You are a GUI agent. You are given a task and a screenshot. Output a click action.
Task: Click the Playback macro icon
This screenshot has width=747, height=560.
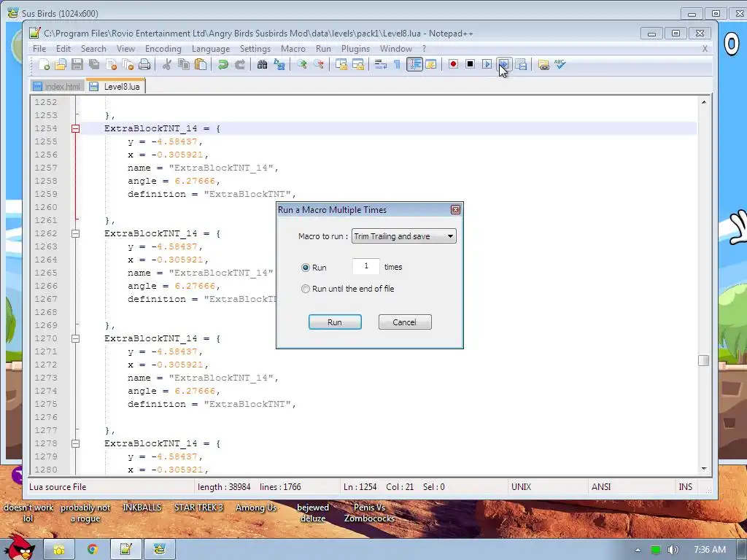487,64
